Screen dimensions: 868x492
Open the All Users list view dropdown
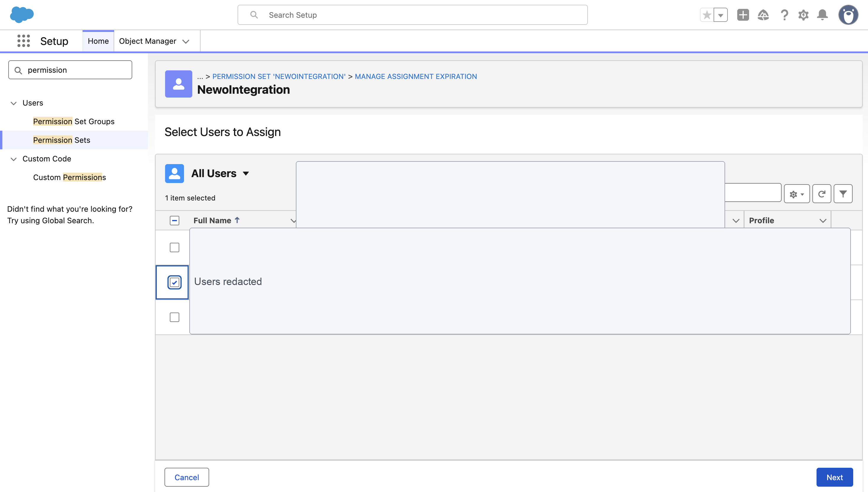[x=246, y=173]
